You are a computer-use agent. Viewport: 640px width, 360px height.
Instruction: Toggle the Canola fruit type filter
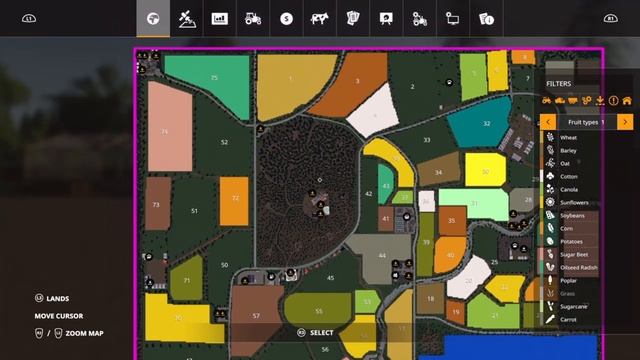pos(569,190)
